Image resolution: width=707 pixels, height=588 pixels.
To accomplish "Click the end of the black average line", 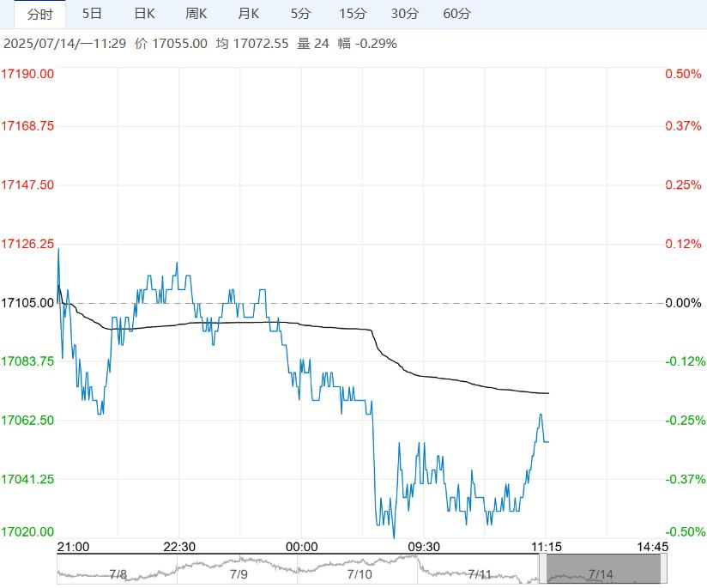I will coord(548,393).
